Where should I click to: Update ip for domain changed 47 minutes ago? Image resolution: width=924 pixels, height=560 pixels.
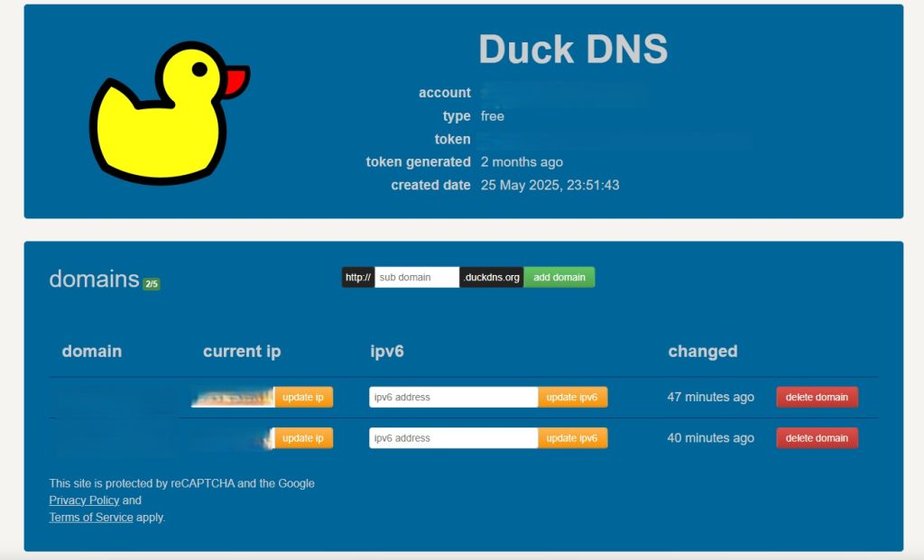pos(303,397)
